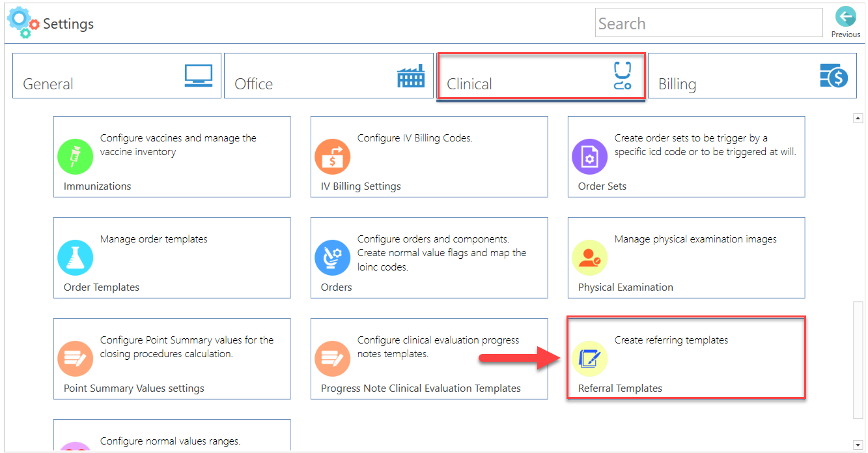Click the IV Billing Settings icon
The width and height of the screenshot is (868, 453).
(x=333, y=156)
